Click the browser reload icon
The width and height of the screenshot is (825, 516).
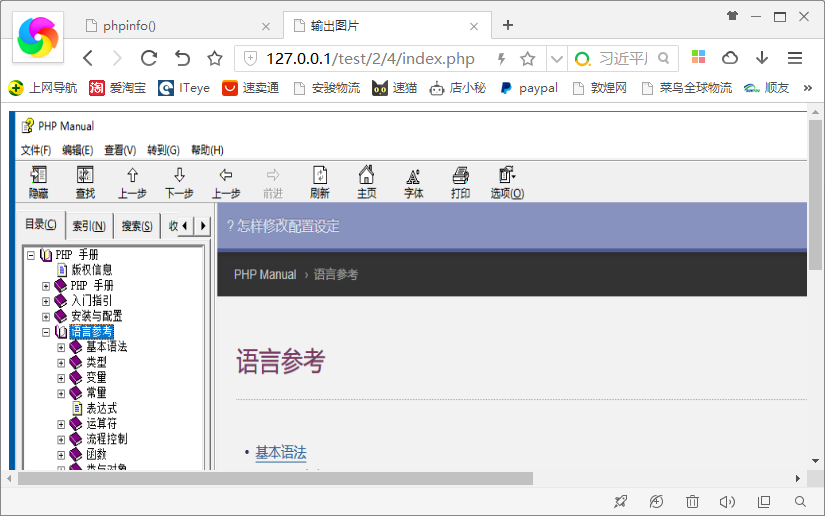tap(149, 58)
